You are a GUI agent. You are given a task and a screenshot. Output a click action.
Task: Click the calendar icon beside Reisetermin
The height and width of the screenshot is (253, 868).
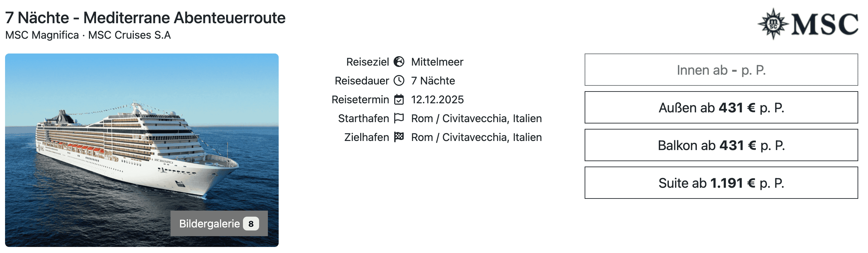399,99
